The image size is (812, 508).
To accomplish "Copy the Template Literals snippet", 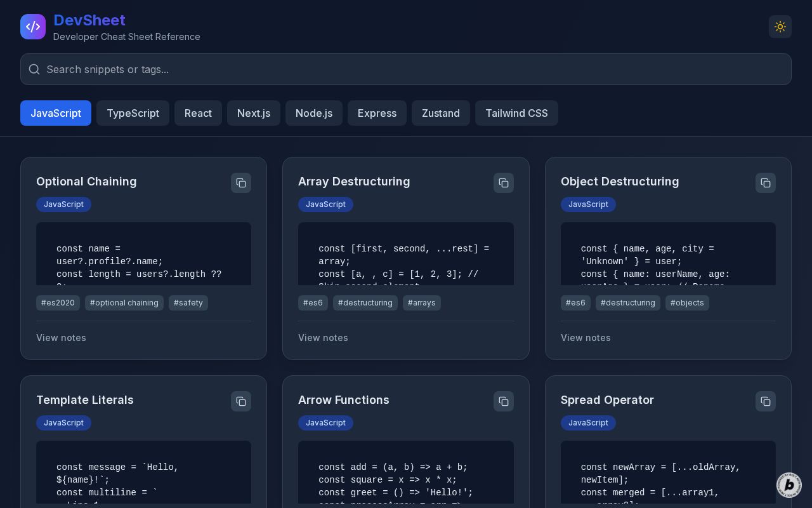I will (x=241, y=401).
